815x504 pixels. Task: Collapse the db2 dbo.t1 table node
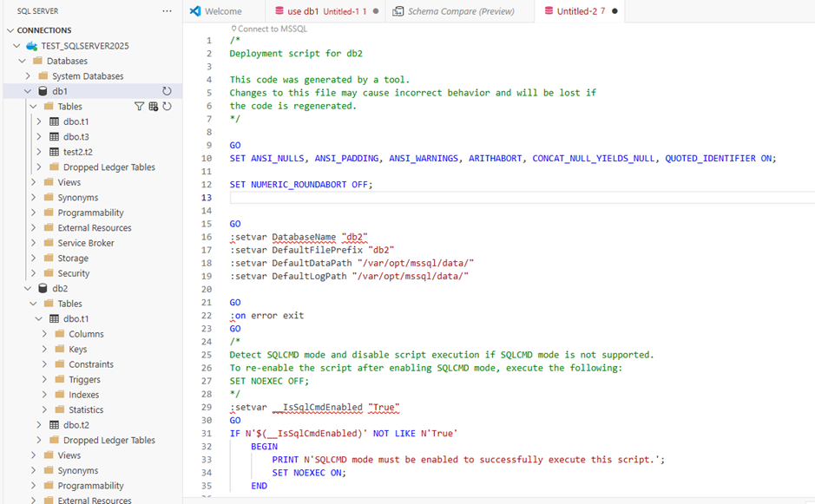coord(39,318)
